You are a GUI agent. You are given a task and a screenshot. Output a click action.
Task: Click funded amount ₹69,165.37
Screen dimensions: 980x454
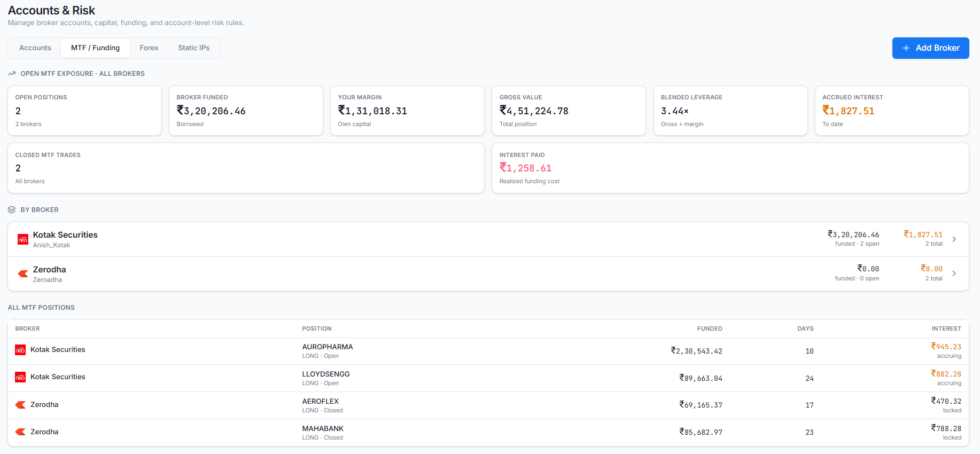[701, 405]
